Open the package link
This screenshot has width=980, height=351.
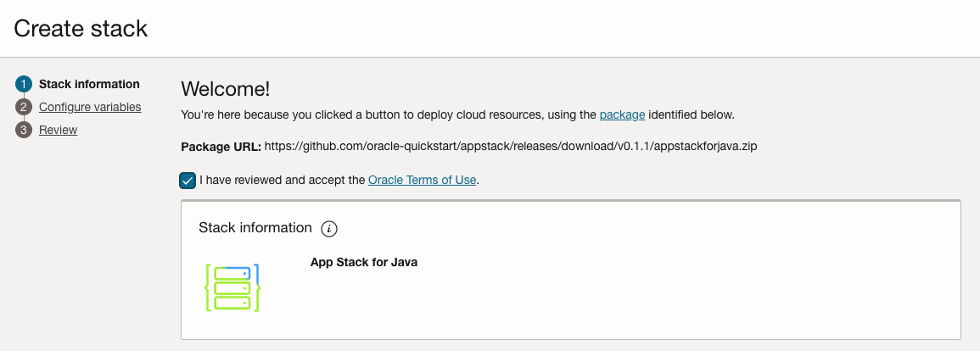pos(622,114)
